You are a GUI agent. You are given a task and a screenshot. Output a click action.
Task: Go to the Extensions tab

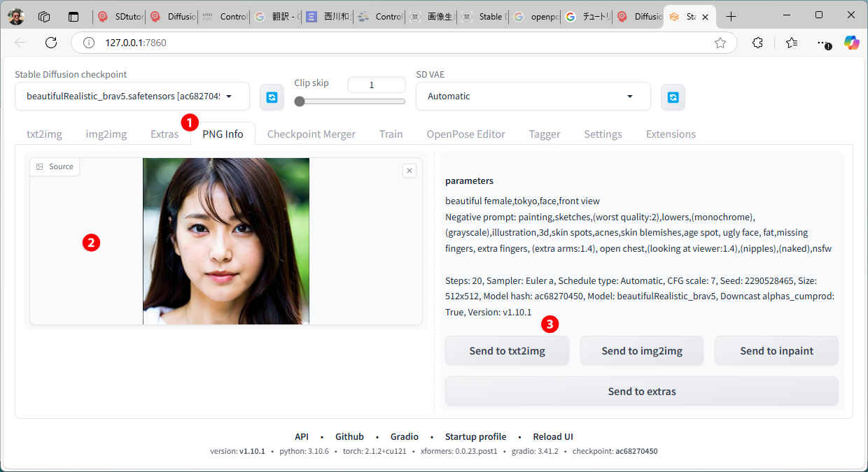point(671,134)
